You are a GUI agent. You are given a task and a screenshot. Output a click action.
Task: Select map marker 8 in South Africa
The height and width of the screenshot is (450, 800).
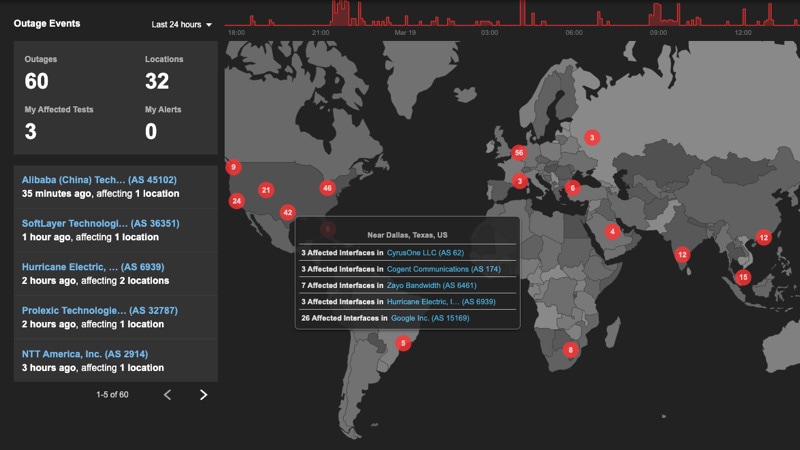[570, 350]
